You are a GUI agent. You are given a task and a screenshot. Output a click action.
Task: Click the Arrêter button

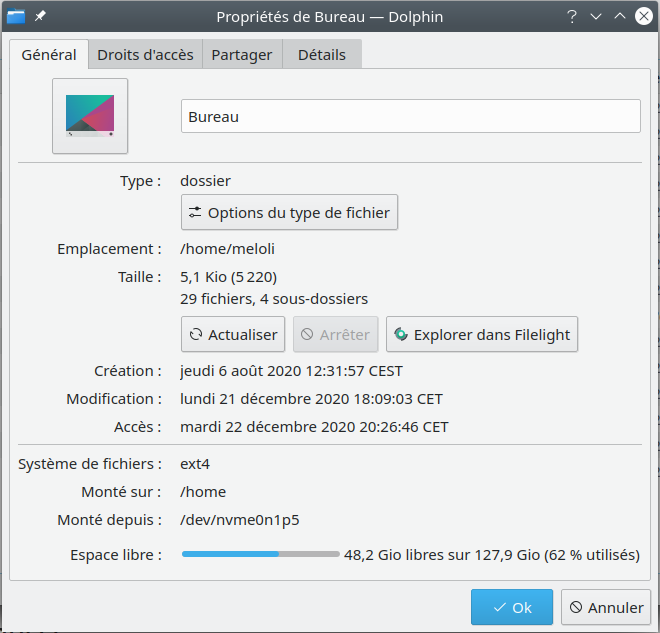(336, 335)
